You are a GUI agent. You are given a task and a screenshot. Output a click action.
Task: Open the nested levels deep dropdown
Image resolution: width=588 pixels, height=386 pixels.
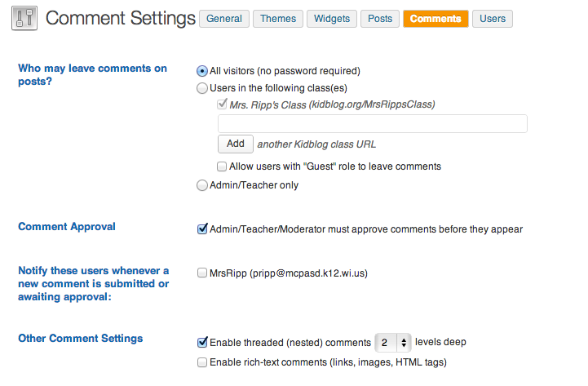[x=392, y=343]
